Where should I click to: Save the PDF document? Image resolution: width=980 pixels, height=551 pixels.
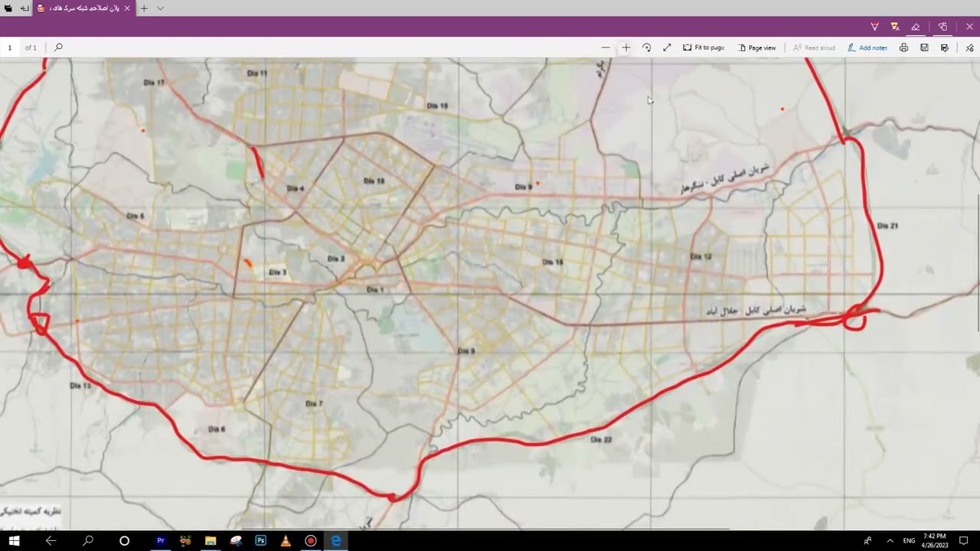coord(924,47)
